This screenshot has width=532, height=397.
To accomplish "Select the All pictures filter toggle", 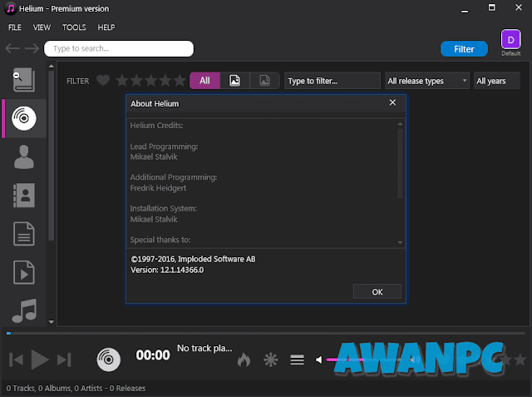I will (x=204, y=81).
